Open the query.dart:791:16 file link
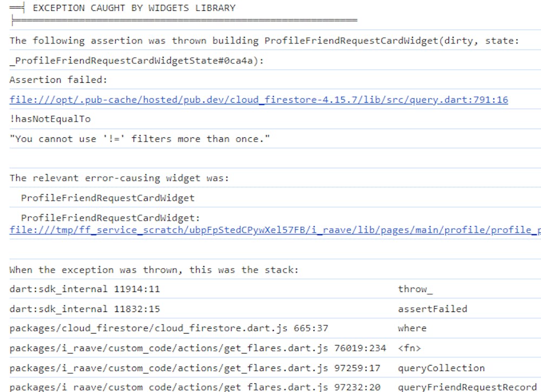The height and width of the screenshot is (392, 541). click(x=259, y=99)
